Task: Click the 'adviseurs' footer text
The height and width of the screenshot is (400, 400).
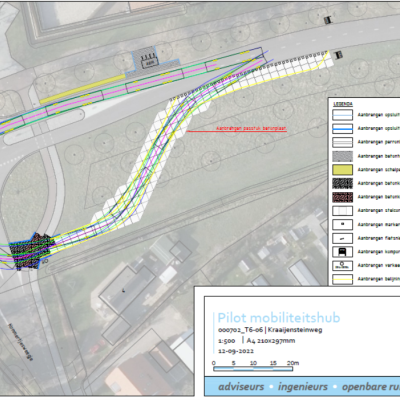Action: pyautogui.click(x=241, y=387)
